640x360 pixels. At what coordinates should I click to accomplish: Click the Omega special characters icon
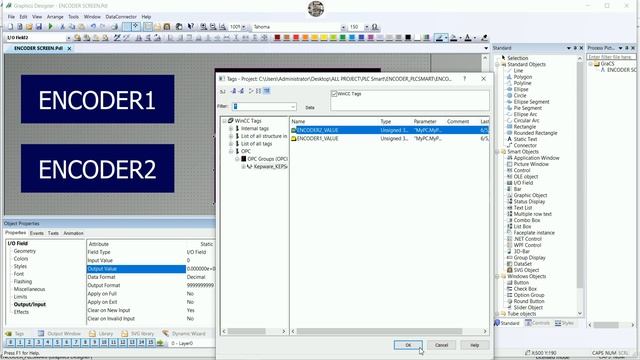click(375, 27)
